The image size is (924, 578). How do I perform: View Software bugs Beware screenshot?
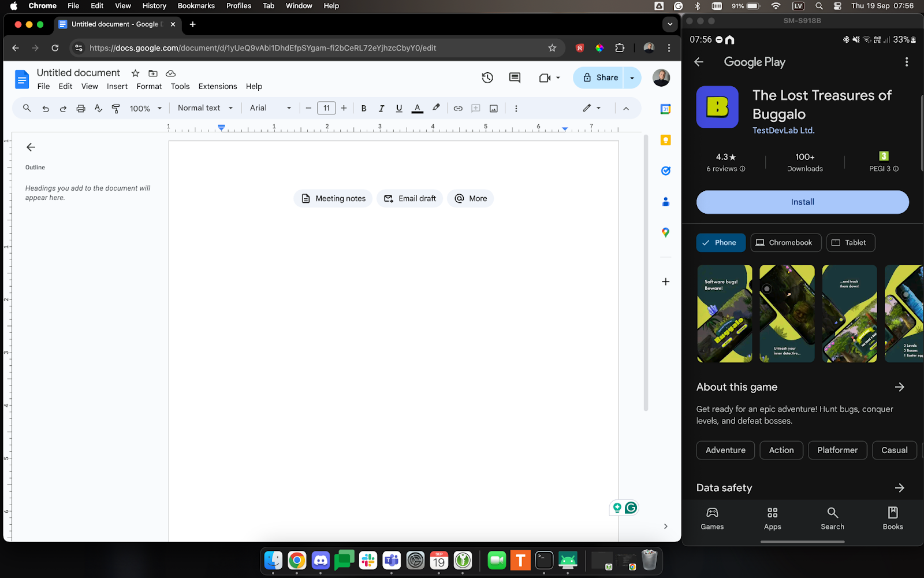(x=725, y=314)
